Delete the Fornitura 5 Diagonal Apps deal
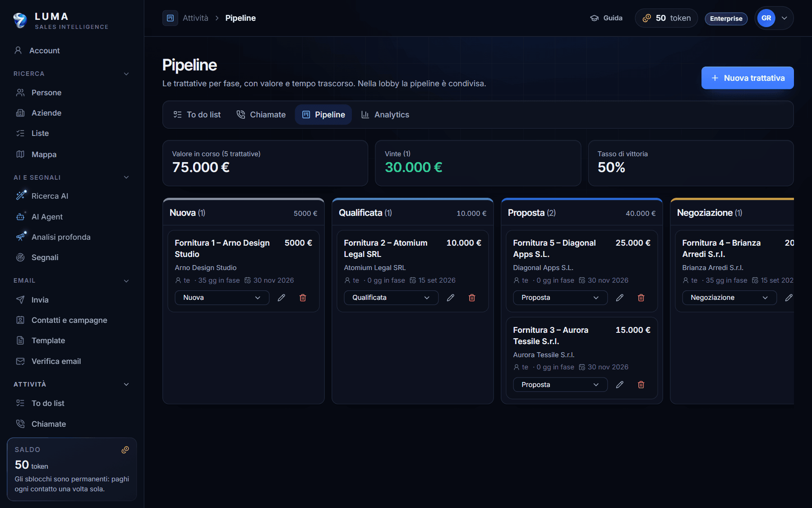Viewport: 812px width, 508px height. (641, 298)
